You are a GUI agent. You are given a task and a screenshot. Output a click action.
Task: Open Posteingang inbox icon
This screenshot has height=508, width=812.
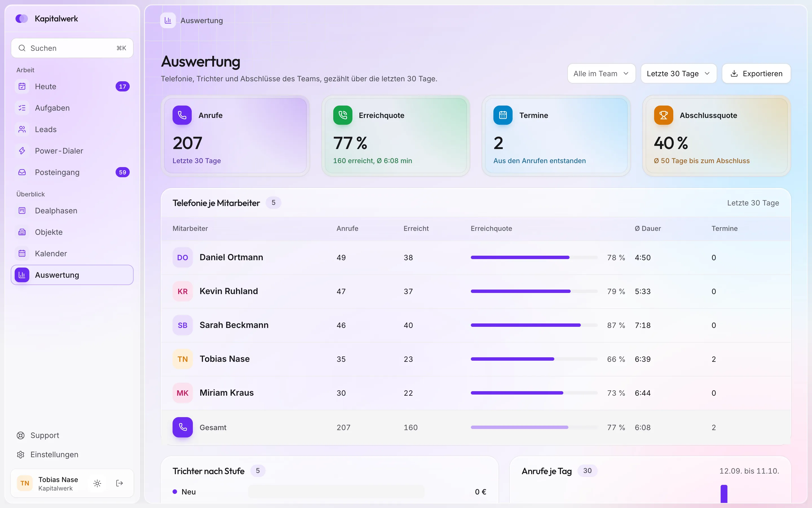click(x=22, y=172)
